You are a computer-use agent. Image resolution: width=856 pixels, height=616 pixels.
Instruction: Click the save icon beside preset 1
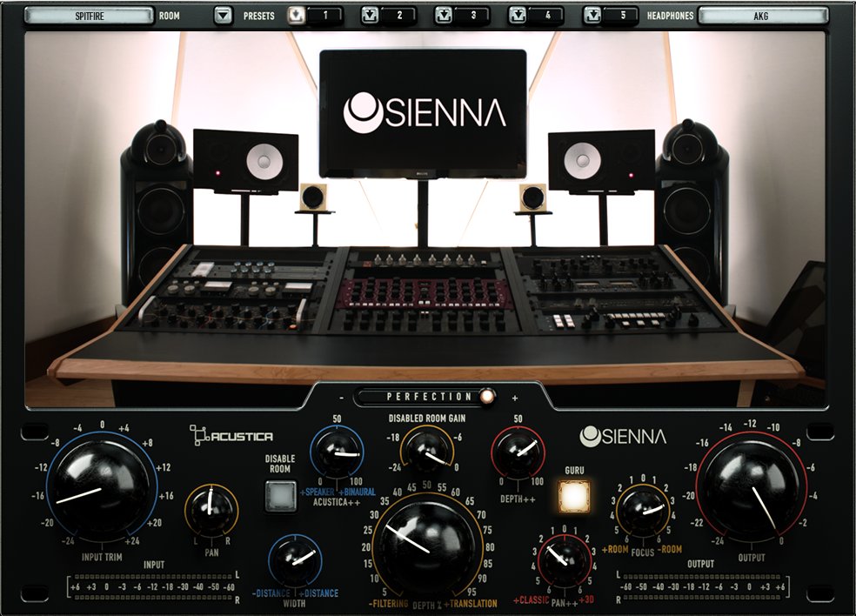[296, 16]
